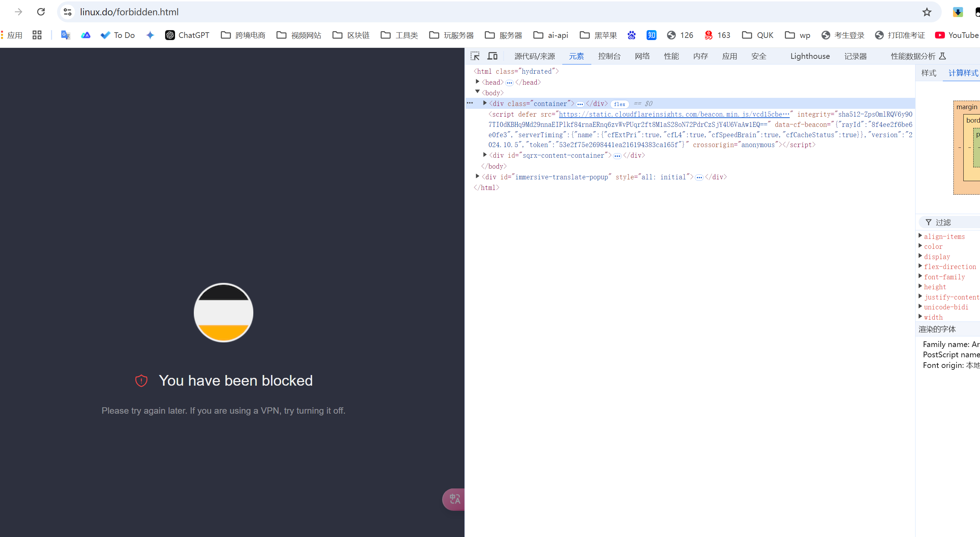Expand the head element node
Viewport: 980px width, 537px height.
(x=478, y=82)
